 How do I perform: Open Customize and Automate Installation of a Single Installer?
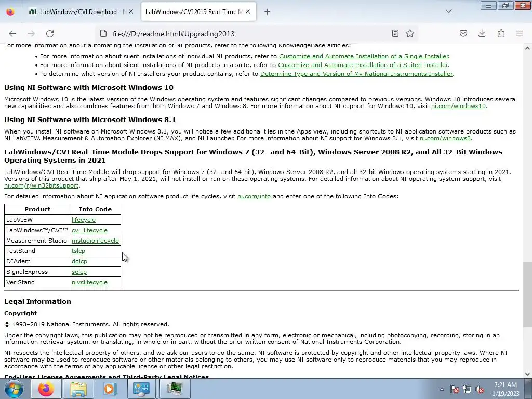click(363, 56)
